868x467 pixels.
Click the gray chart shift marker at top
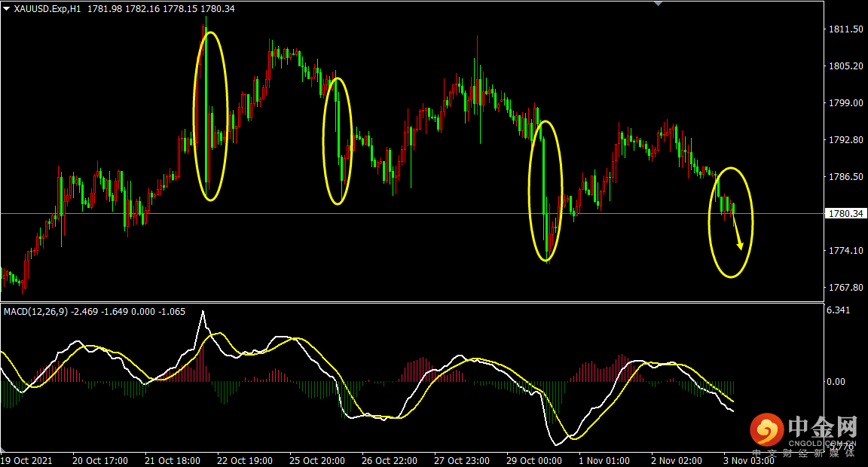tap(659, 4)
